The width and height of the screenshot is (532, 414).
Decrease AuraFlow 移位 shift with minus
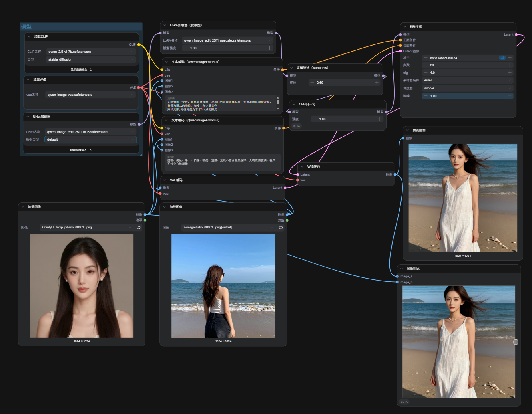tap(312, 83)
